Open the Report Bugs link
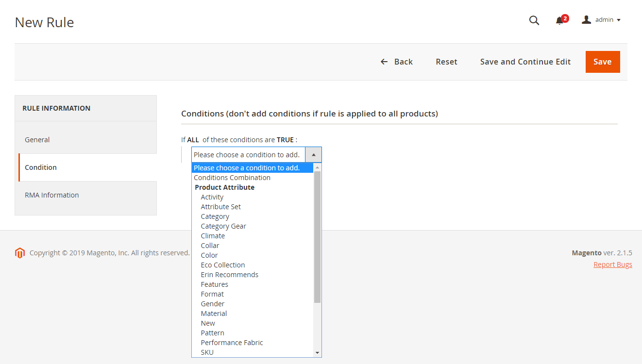Viewport: 642px width, 364px height. [612, 265]
